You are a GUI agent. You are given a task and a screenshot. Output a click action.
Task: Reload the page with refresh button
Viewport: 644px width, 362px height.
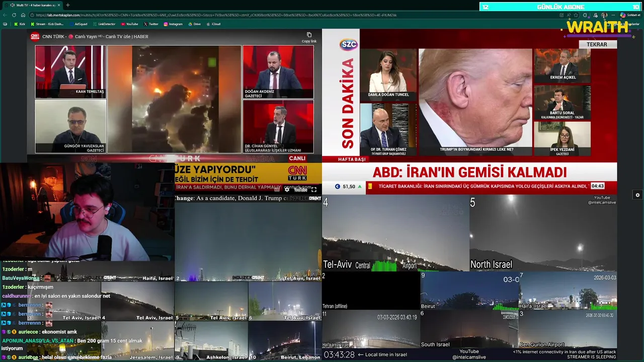(x=14, y=15)
